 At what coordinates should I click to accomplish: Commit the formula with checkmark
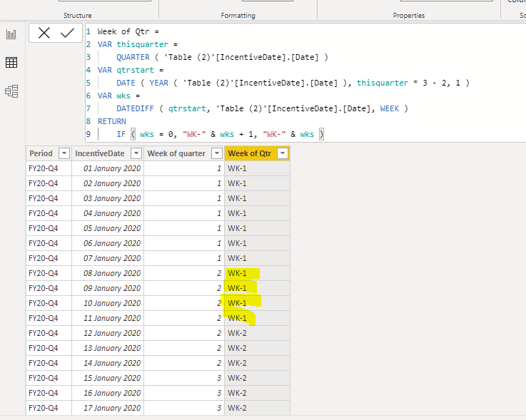67,33
